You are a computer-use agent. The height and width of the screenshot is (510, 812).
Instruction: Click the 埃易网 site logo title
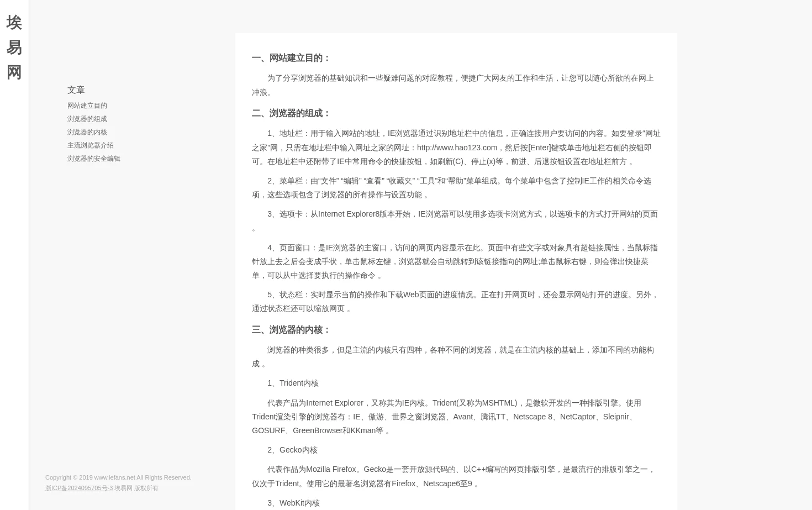(14, 48)
